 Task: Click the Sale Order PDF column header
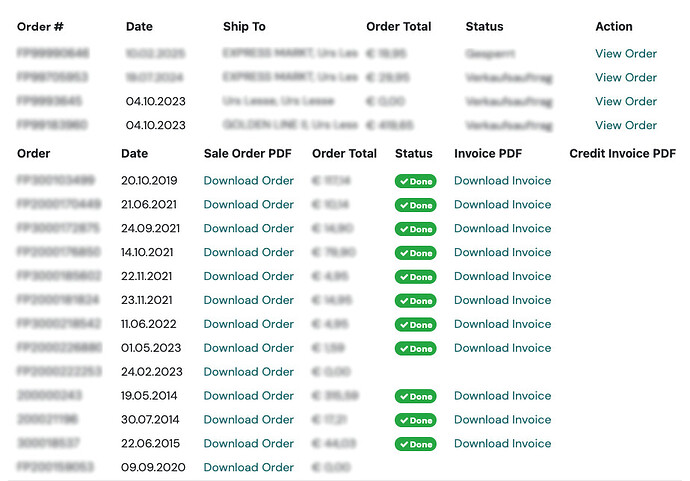(247, 154)
